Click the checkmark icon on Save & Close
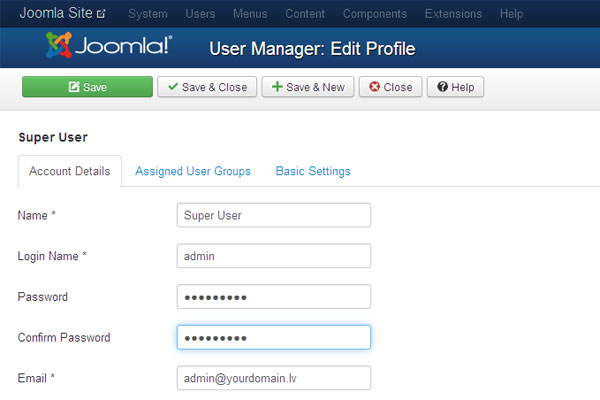Screen dimensions: 600x400 point(173,87)
